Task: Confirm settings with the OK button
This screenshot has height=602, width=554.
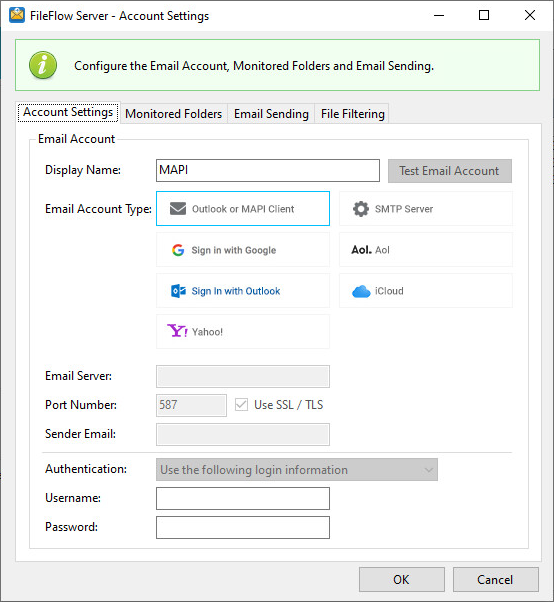Action: click(402, 579)
